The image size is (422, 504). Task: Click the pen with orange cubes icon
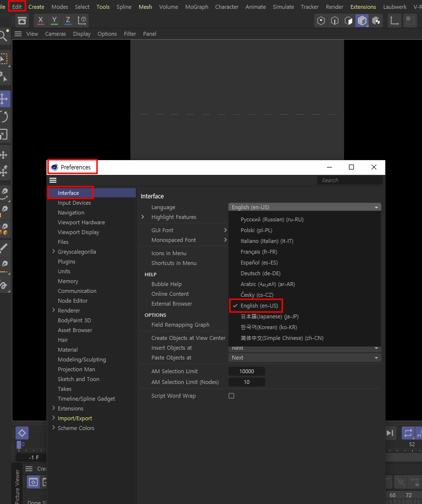point(4,229)
